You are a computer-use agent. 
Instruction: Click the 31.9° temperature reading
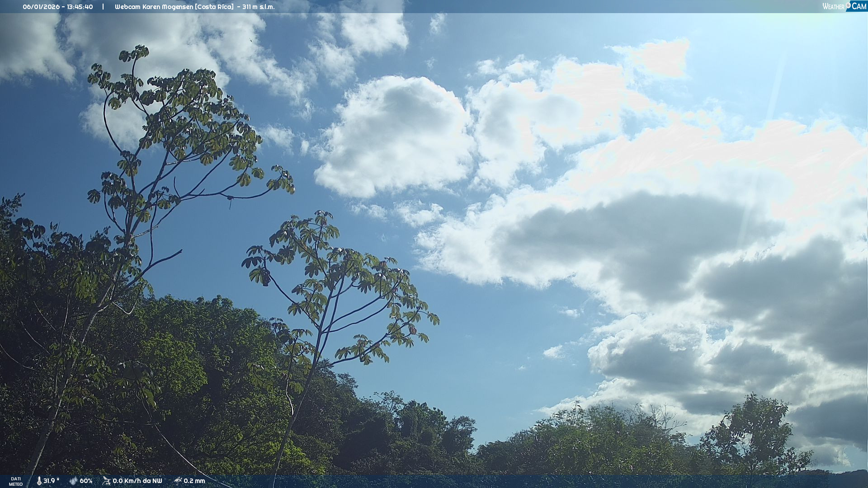[x=51, y=481]
